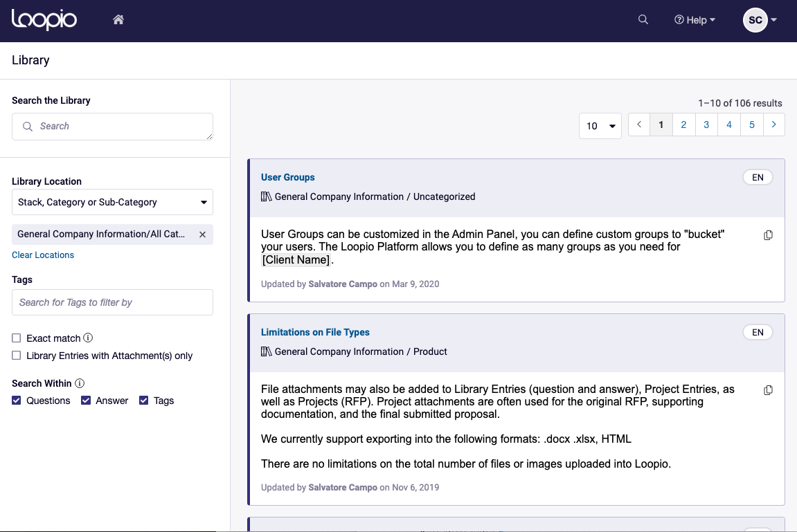Click the EN badge on Limitations on File Types
797x532 pixels.
click(758, 332)
